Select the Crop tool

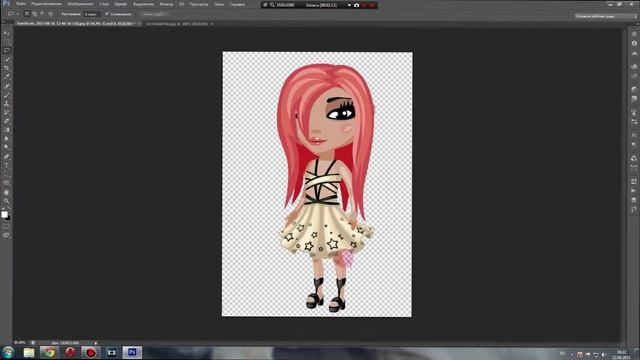pyautogui.click(x=7, y=68)
